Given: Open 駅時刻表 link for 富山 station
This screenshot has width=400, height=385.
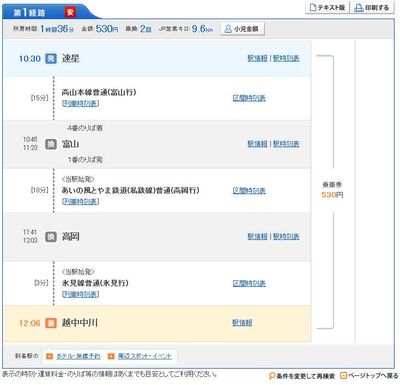Looking at the screenshot, I should (x=286, y=144).
